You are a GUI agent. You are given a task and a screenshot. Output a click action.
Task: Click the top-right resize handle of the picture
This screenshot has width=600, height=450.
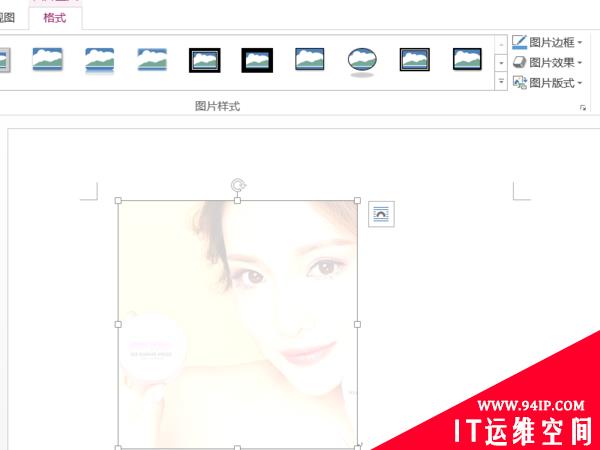[x=357, y=201]
